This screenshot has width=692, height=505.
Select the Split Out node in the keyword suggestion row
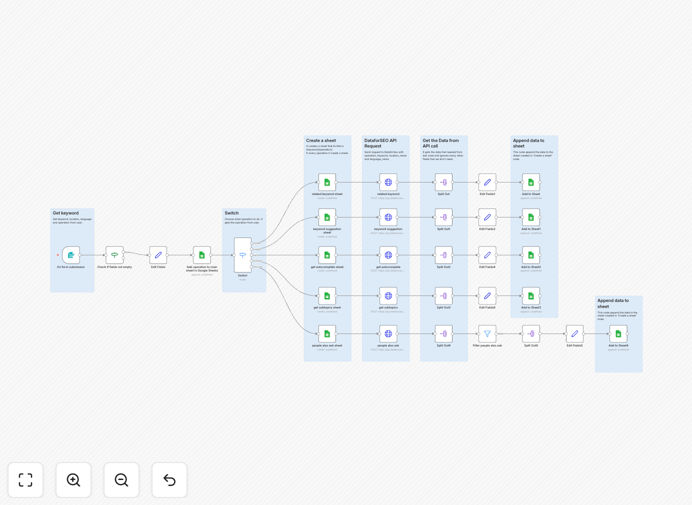pyautogui.click(x=444, y=217)
